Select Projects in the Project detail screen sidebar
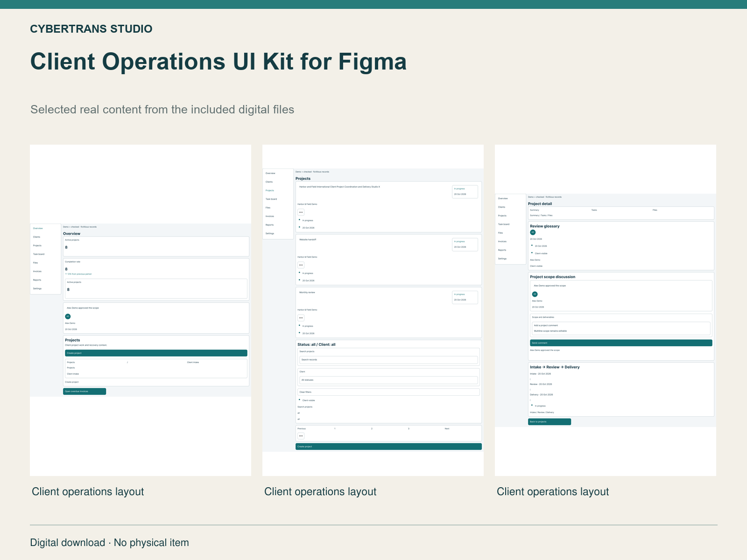 [x=502, y=216]
